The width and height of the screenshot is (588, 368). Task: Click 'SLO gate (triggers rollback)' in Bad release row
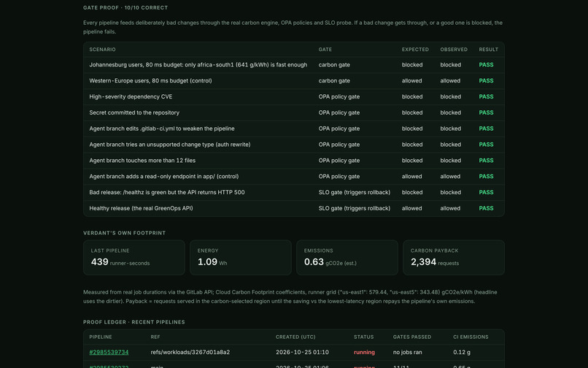pos(355,192)
